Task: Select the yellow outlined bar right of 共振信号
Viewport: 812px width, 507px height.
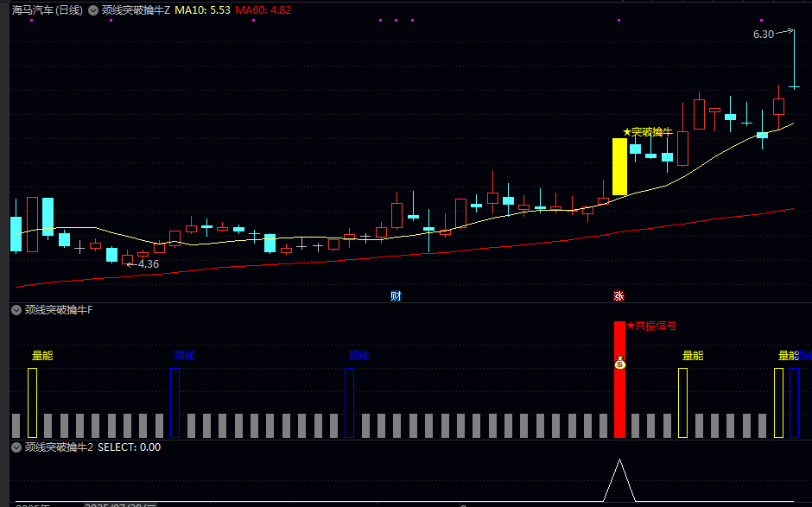Action: pos(683,402)
